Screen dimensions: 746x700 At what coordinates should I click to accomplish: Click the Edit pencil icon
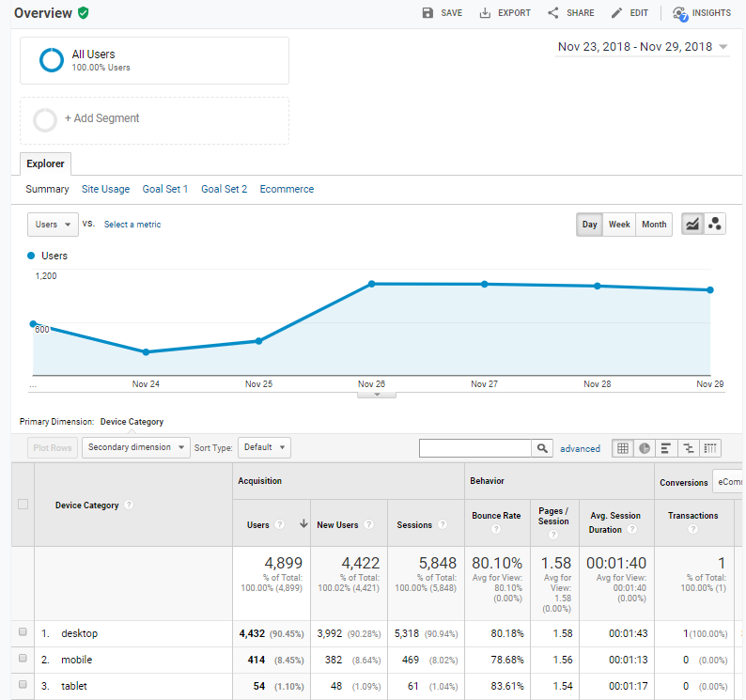pyautogui.click(x=616, y=13)
